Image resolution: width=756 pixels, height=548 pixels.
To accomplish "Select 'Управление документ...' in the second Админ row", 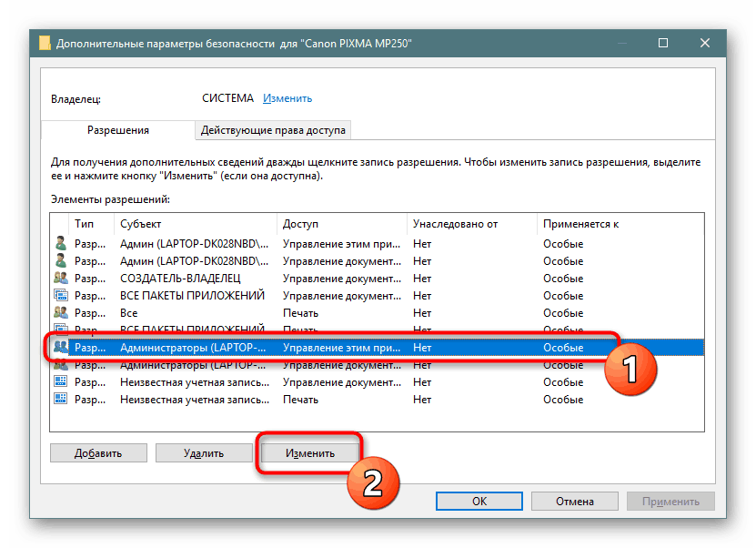I will (x=342, y=261).
